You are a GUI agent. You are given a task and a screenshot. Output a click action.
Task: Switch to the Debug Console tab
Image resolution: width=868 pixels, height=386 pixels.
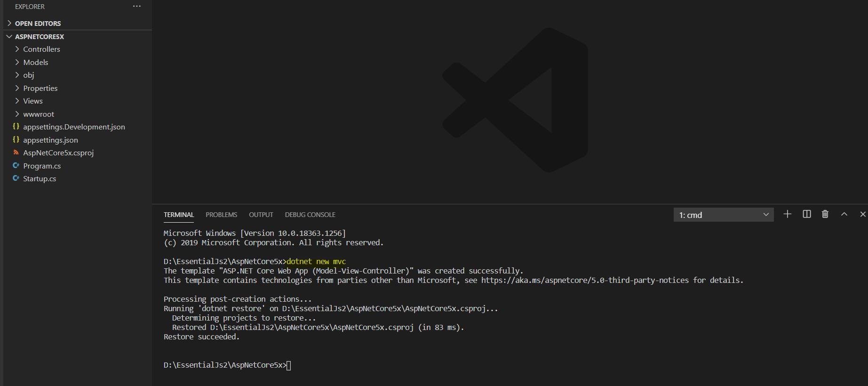(x=310, y=215)
